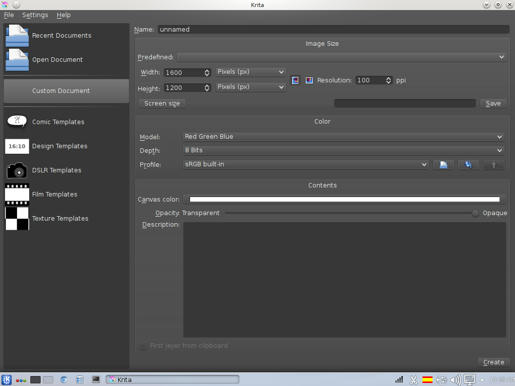Expand the Model Red Green Blue dropdown
The height and width of the screenshot is (386, 515).
(x=343, y=137)
